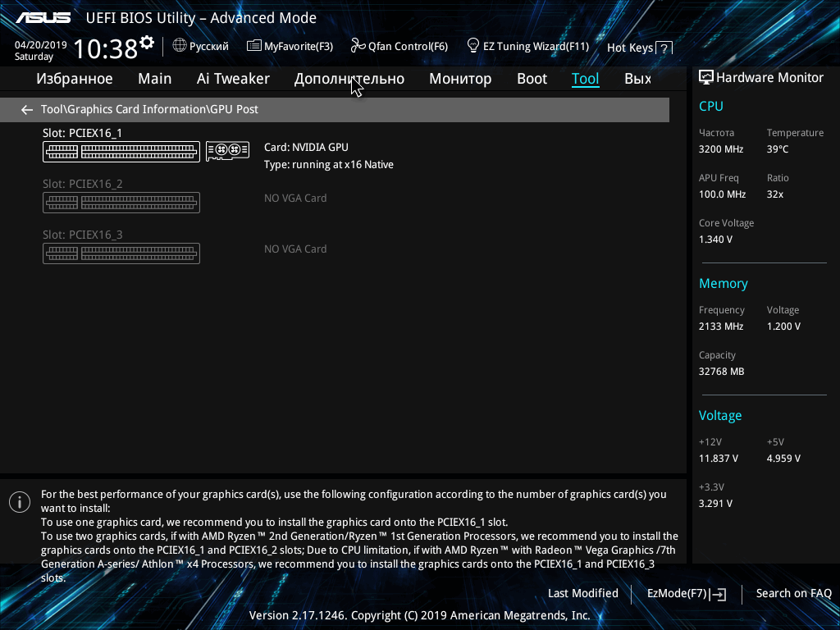
Task: Click the PCIEX16_1 slot graphic
Action: point(121,152)
